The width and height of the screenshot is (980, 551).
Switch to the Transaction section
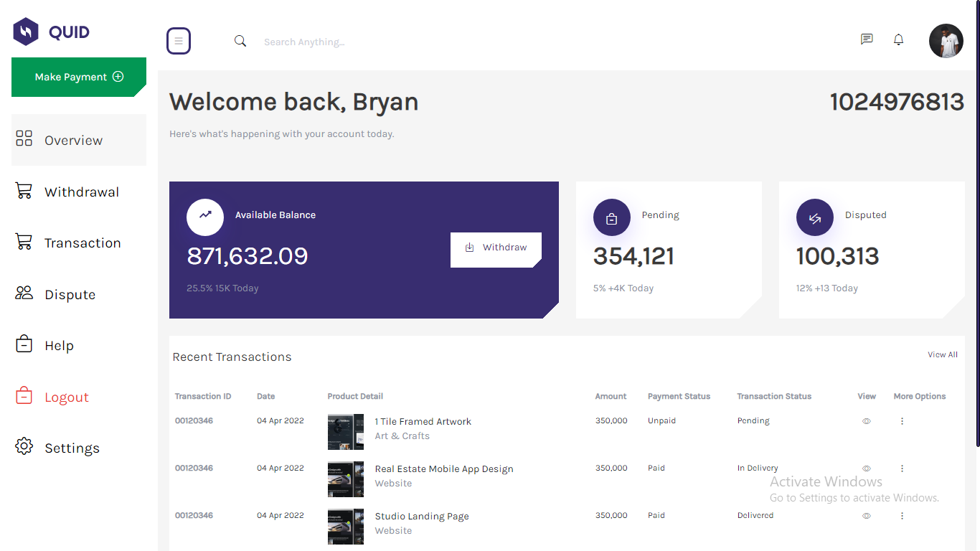pyautogui.click(x=83, y=242)
